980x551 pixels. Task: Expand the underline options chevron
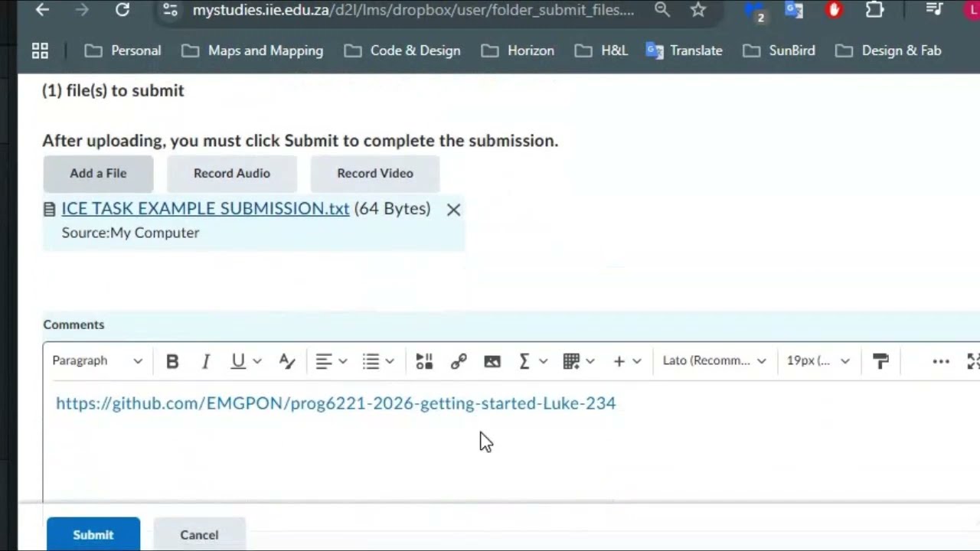257,361
